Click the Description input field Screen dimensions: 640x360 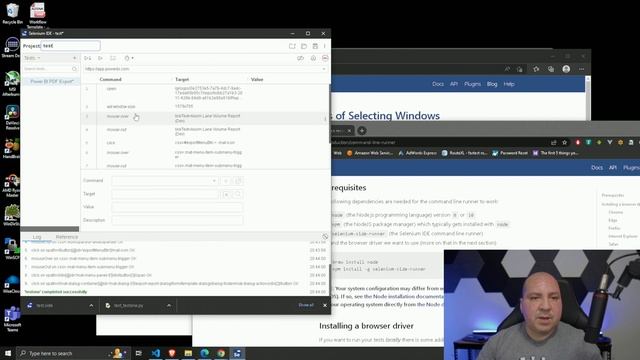point(177,220)
